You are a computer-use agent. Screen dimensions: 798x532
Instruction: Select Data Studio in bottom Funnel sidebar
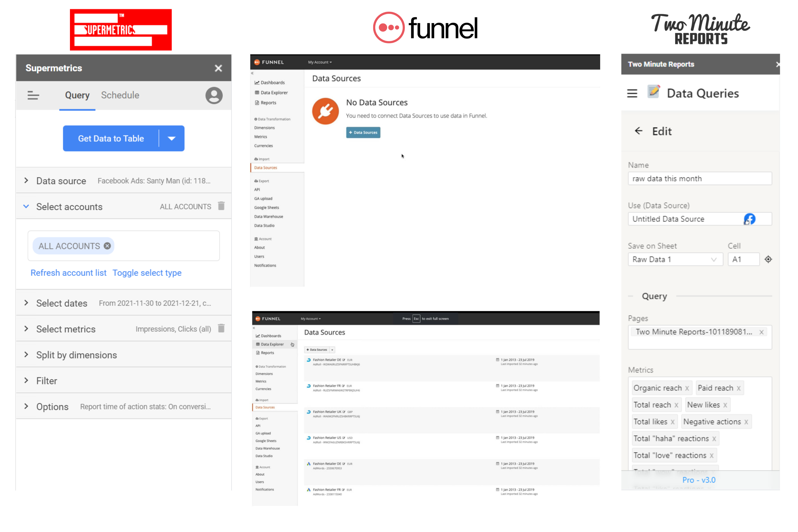(x=264, y=456)
